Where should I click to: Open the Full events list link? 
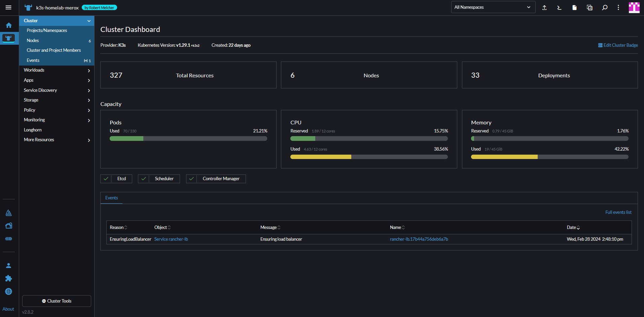click(618, 212)
